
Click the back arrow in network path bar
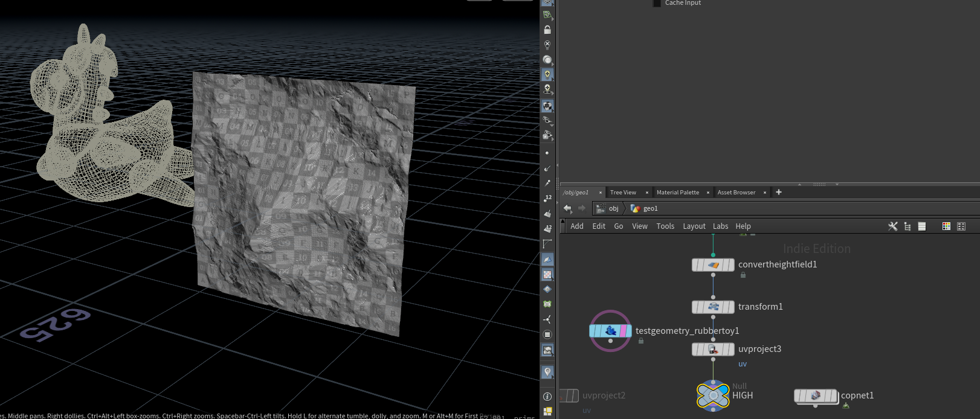(x=567, y=208)
